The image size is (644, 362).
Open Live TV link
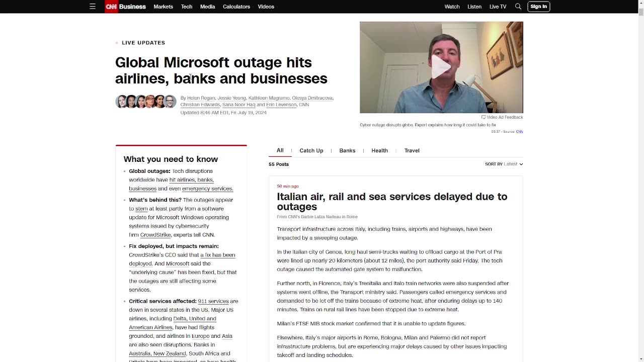point(498,7)
